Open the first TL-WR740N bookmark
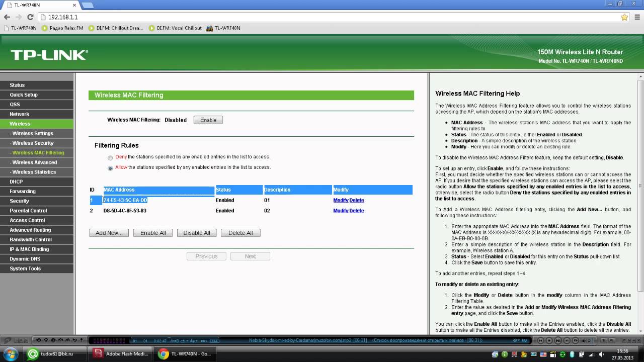Viewport: 644px width, 362px height. tap(20, 28)
